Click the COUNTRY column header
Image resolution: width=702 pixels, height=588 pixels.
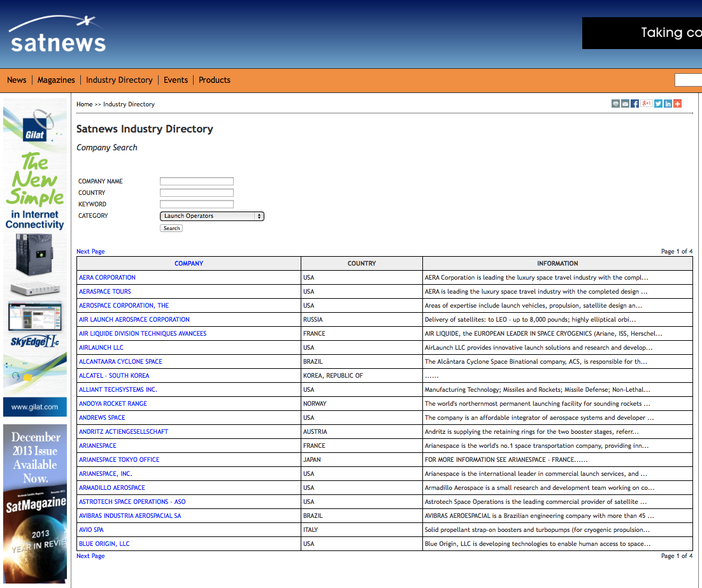pos(362,264)
